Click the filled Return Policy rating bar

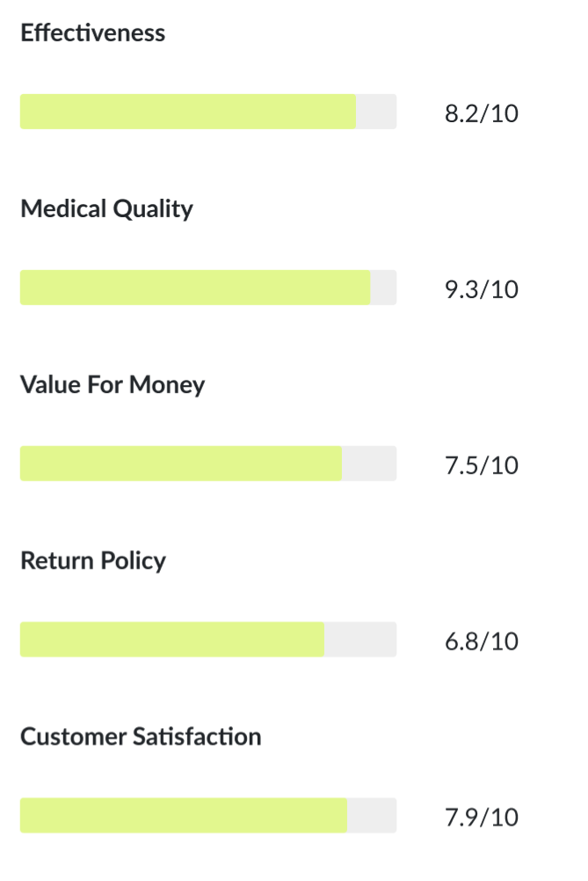171,639
